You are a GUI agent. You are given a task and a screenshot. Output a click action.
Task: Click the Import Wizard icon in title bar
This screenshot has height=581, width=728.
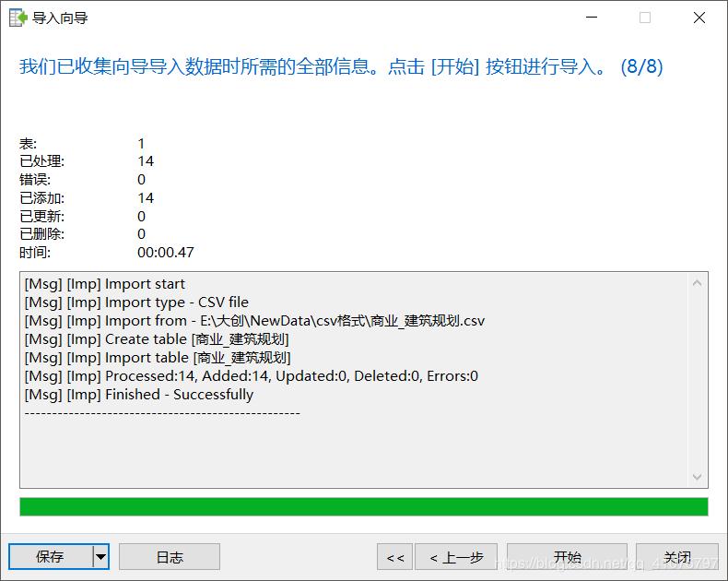coord(18,18)
